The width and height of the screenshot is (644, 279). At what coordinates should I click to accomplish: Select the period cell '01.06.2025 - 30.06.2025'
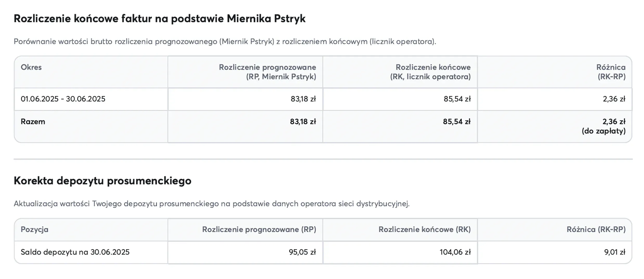point(63,99)
